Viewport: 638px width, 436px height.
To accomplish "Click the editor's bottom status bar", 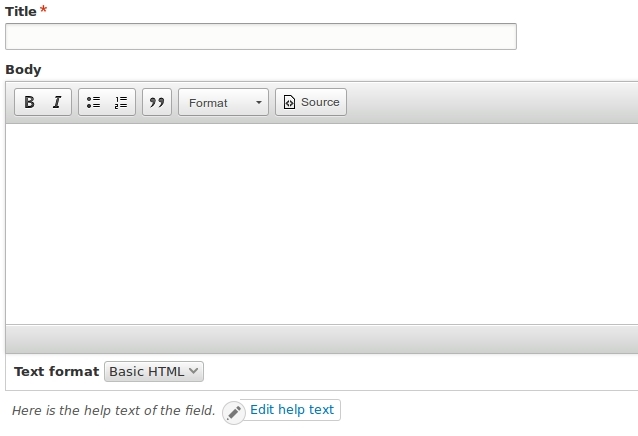I will tap(321, 339).
